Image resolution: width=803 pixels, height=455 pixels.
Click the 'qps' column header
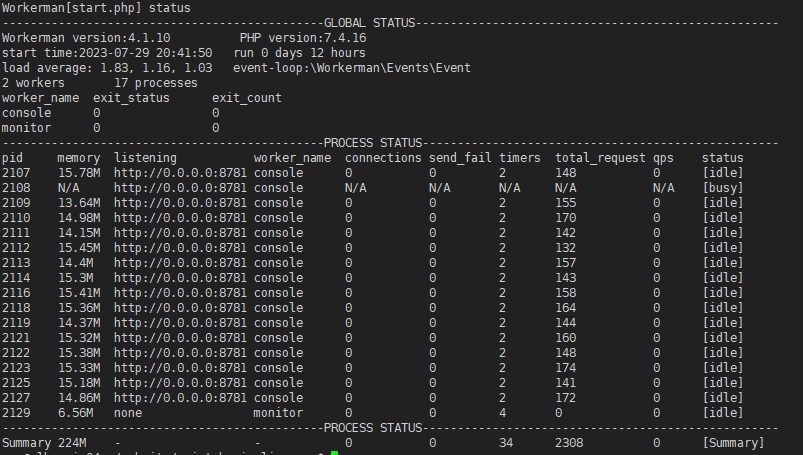click(x=663, y=158)
